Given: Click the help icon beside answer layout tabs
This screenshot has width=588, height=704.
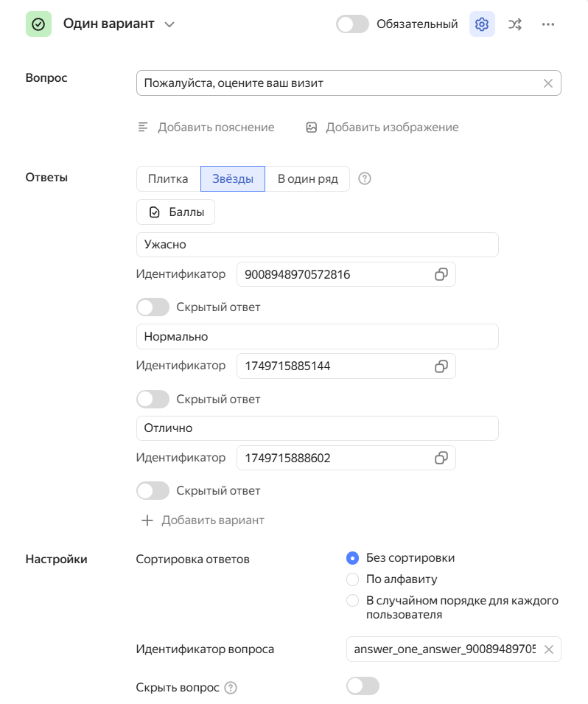Looking at the screenshot, I should point(364,178).
